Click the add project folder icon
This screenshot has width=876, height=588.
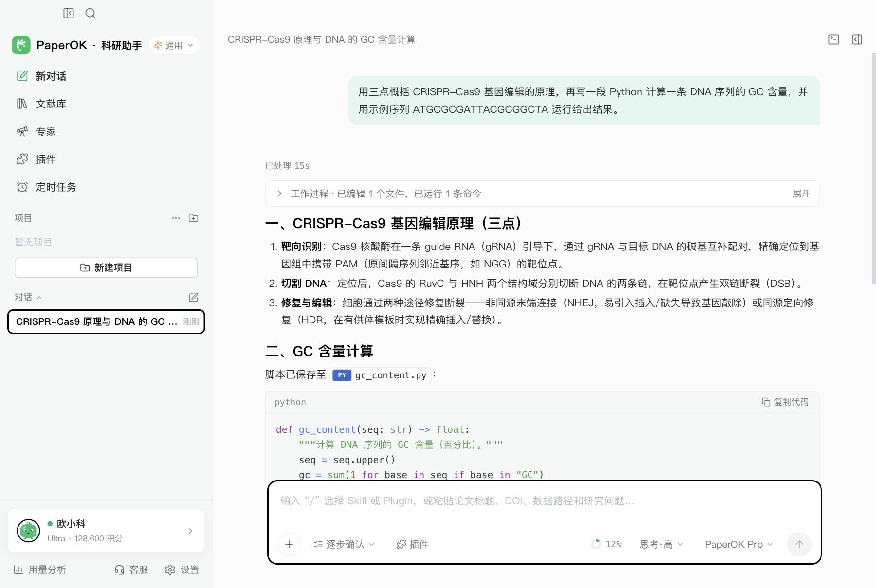coord(193,218)
